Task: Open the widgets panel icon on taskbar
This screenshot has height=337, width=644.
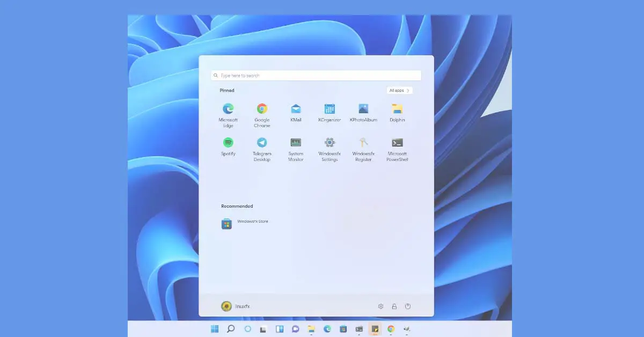Action: pos(280,329)
